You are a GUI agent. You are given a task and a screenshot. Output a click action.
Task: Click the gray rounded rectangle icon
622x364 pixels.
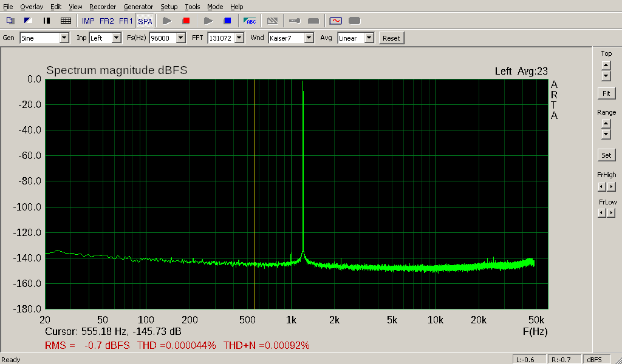point(313,21)
